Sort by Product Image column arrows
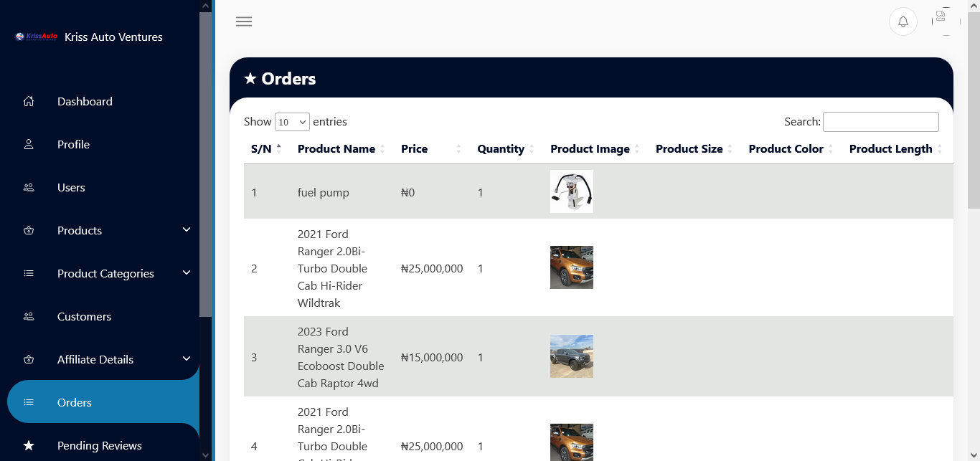 [x=637, y=148]
